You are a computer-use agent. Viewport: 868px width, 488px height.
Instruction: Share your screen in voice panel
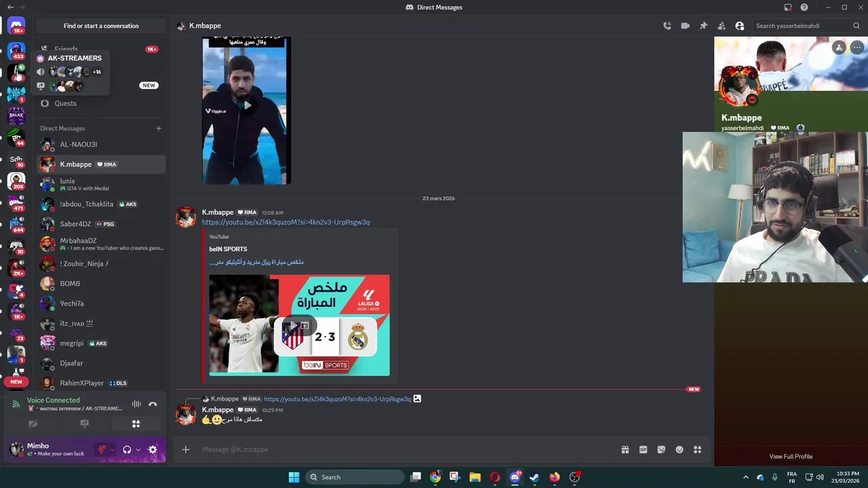(84, 424)
